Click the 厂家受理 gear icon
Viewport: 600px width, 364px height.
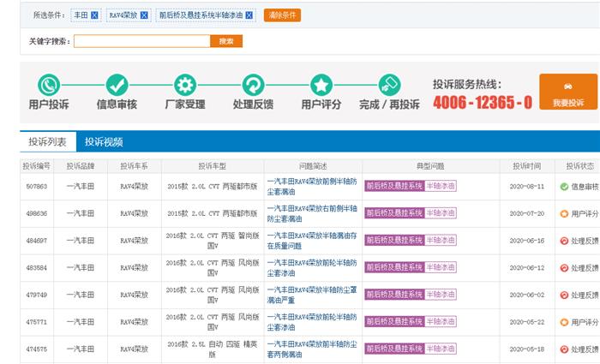tap(185, 85)
